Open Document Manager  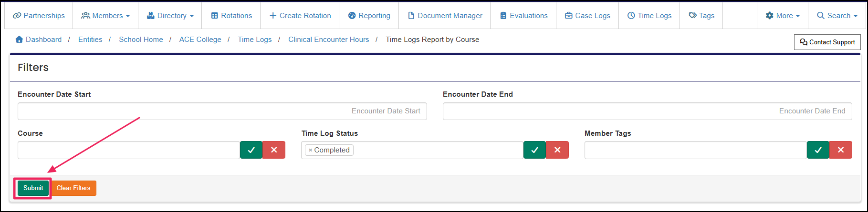point(444,16)
